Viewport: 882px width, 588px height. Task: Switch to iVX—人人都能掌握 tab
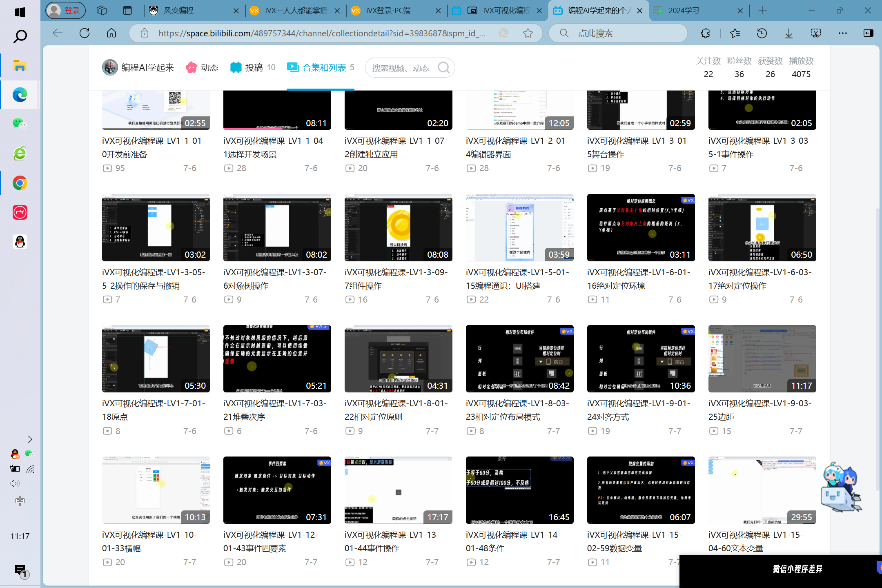(294, 11)
